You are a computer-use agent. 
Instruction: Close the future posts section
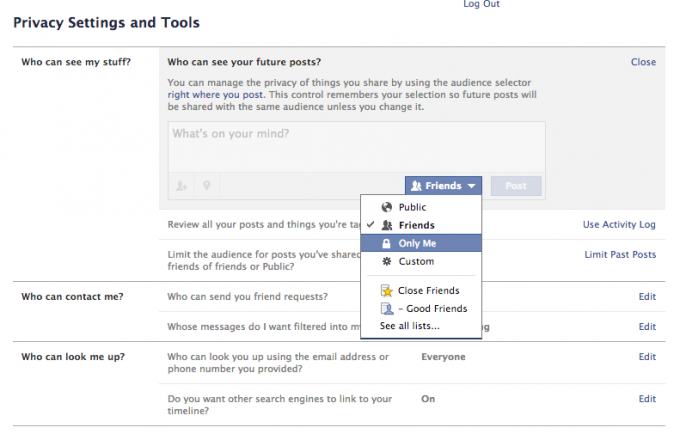point(643,62)
